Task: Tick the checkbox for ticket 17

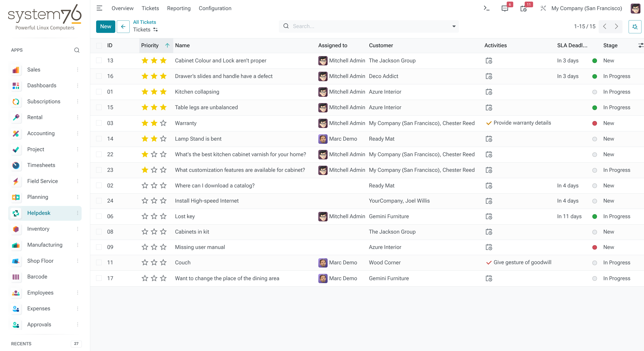Action: tap(99, 278)
